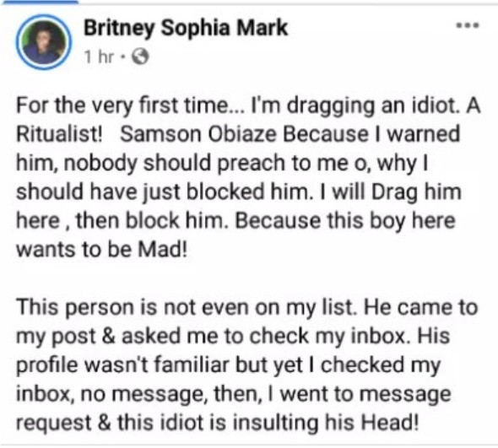Click the blank gap between the two paragraphs
This screenshot has height=448, width=498.
247,278
